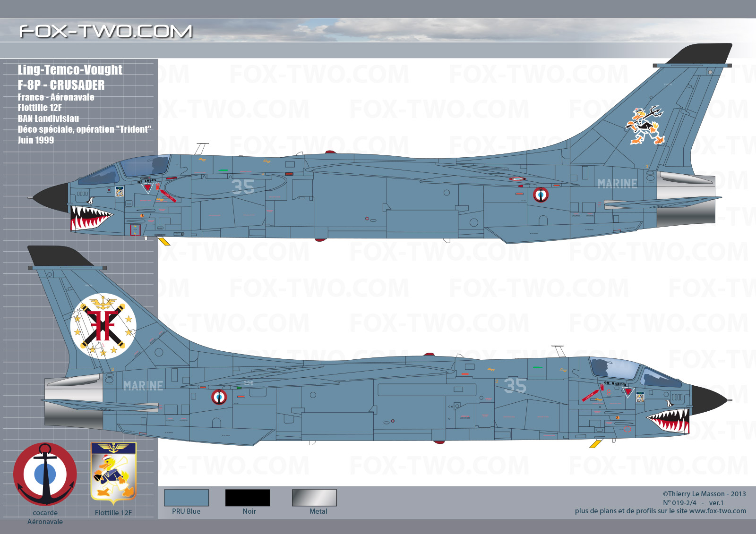The width and height of the screenshot is (756, 534).
Task: Click the N° 019-2/4 ver.1 text
Action: pyautogui.click(x=693, y=503)
